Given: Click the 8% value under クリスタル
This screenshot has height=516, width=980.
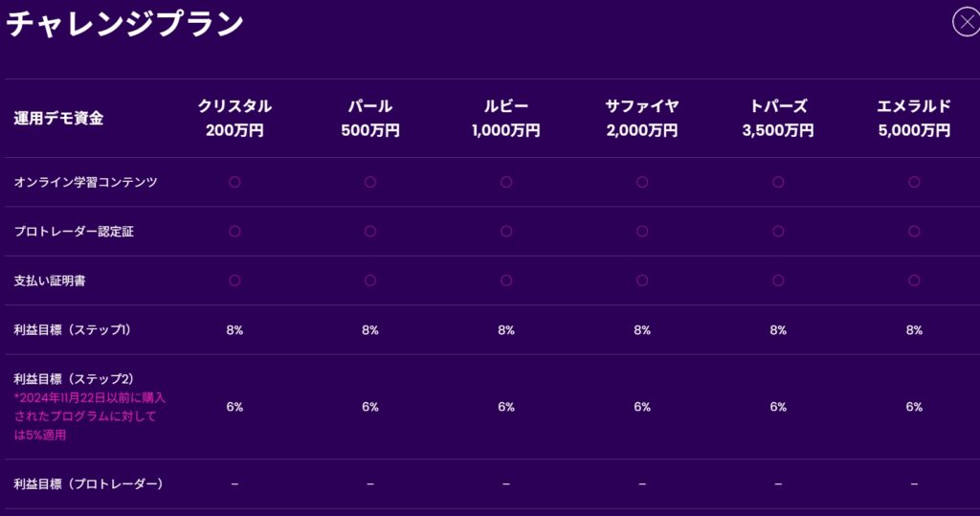Looking at the screenshot, I should point(234,330).
